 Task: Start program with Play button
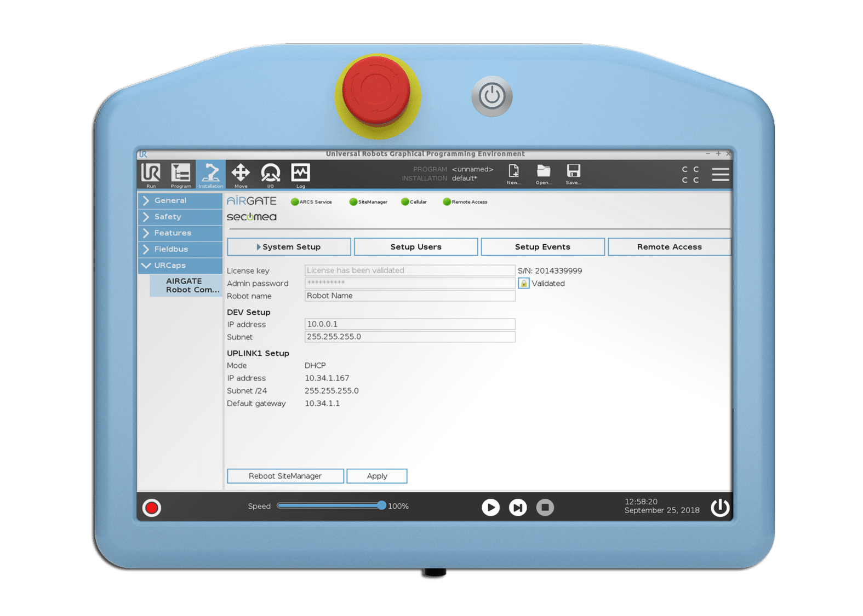pos(490,508)
